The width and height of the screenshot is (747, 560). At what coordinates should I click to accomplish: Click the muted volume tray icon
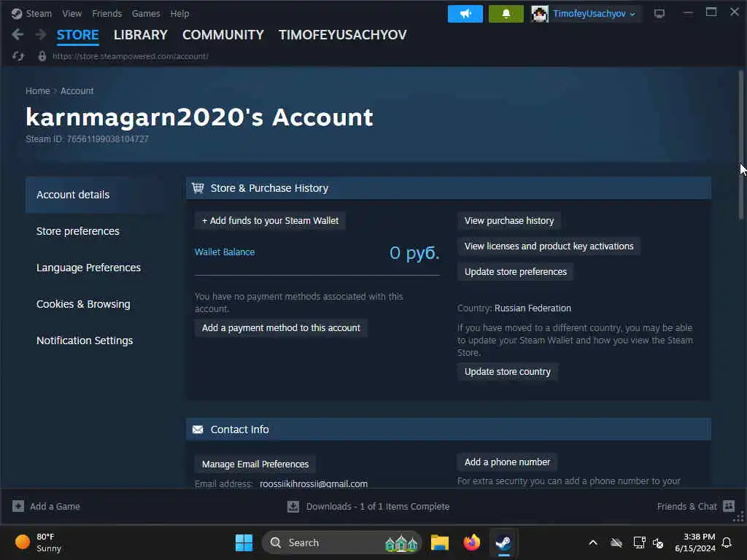click(x=658, y=542)
